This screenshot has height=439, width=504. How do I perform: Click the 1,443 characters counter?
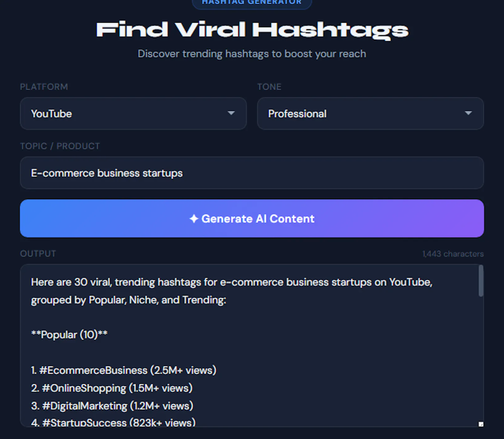point(453,254)
